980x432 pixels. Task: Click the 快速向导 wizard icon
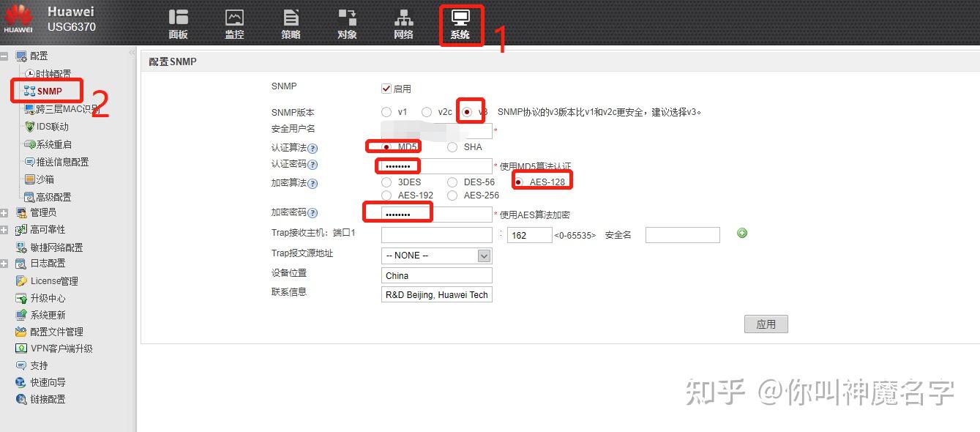[x=21, y=382]
